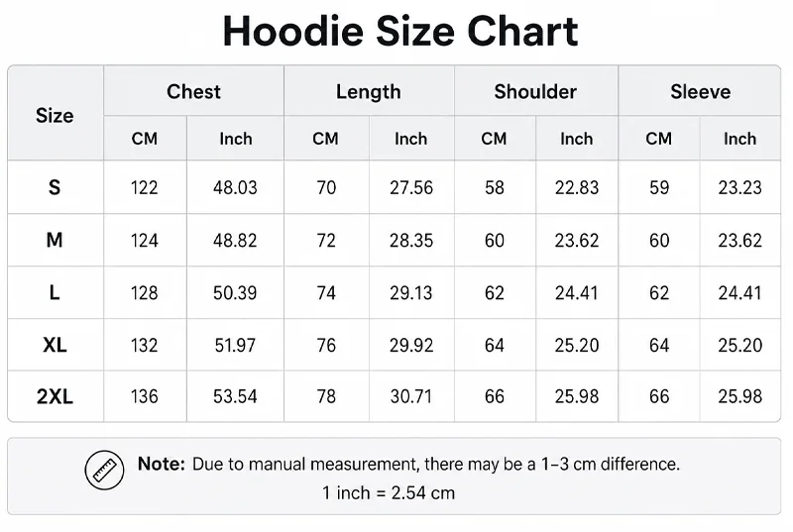Select the XL size row label
This screenshot has width=793, height=532.
pos(55,345)
